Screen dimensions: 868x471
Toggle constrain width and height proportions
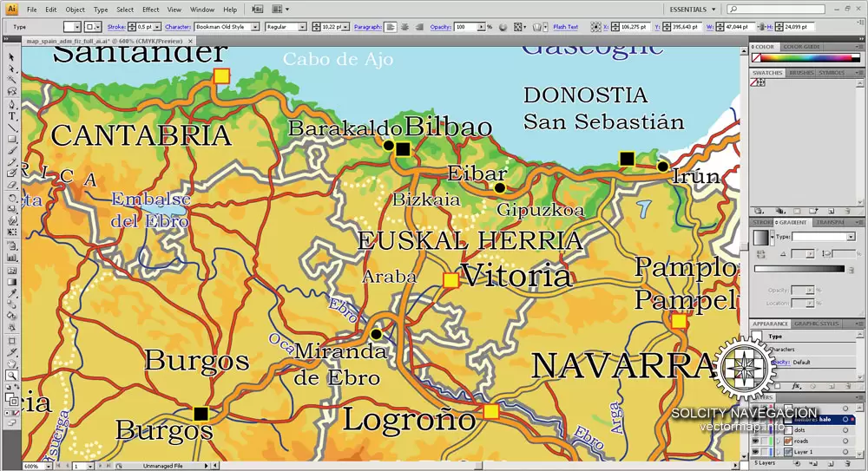pyautogui.click(x=762, y=27)
